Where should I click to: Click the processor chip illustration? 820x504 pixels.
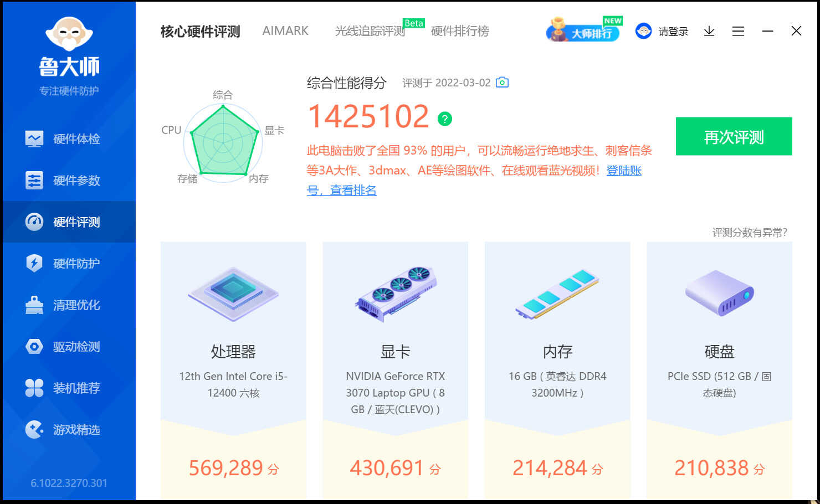click(233, 295)
